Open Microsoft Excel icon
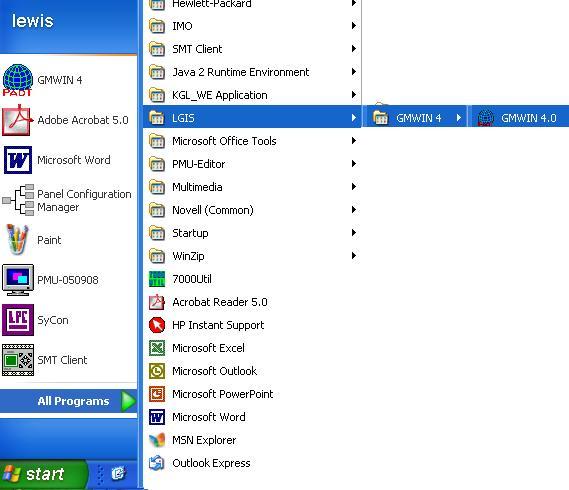The image size is (569, 490). (x=157, y=348)
